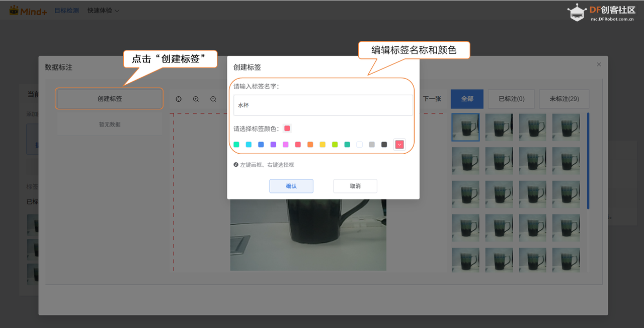Go to next image via 下一张
The height and width of the screenshot is (328, 644).
pos(432,99)
